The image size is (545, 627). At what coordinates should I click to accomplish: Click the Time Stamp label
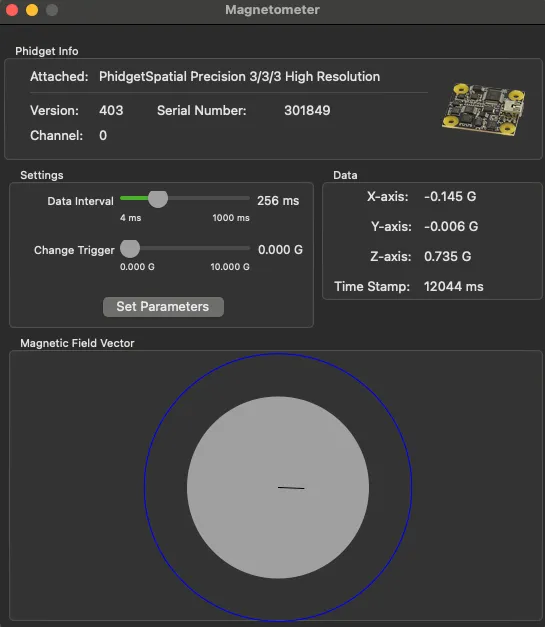[372, 286]
